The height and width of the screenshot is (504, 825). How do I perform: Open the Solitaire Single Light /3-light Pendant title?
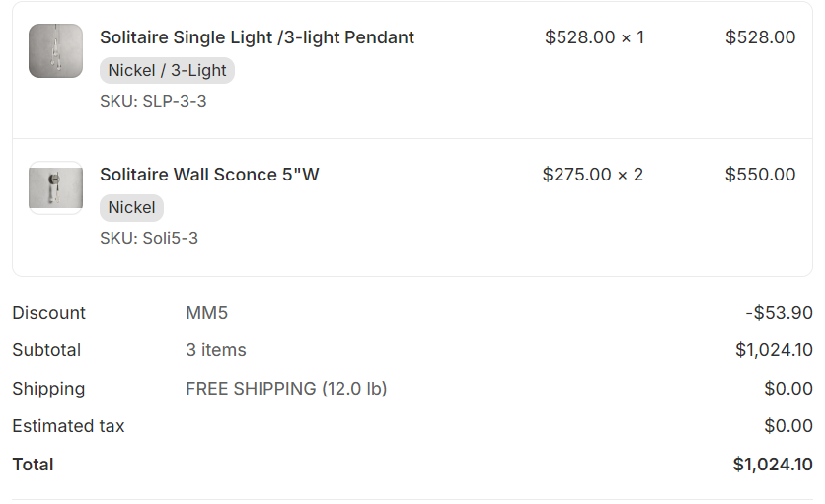pos(257,37)
